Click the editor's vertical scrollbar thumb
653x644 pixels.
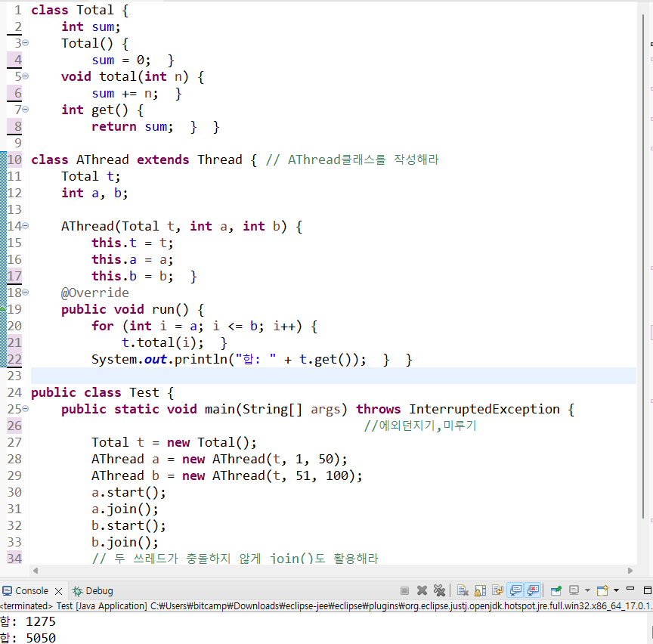click(643, 267)
